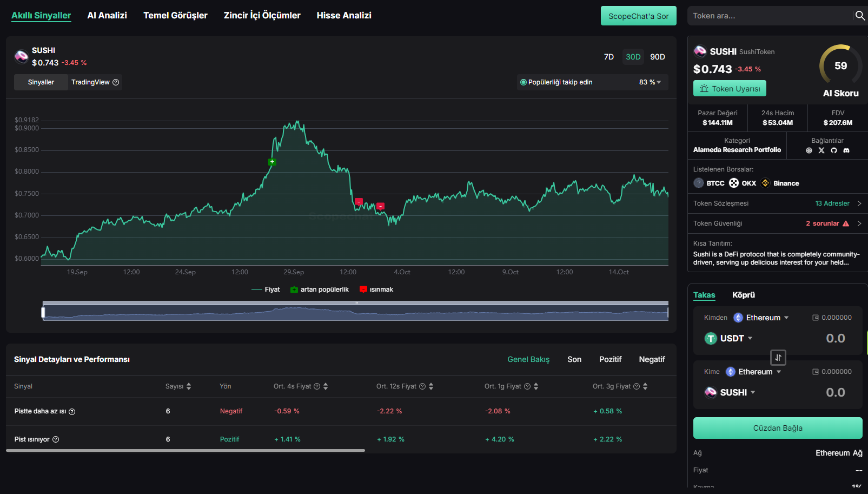Screen dimensions: 868x494
Task: Click the ScopeChat'a Sor button
Action: pyautogui.click(x=639, y=16)
